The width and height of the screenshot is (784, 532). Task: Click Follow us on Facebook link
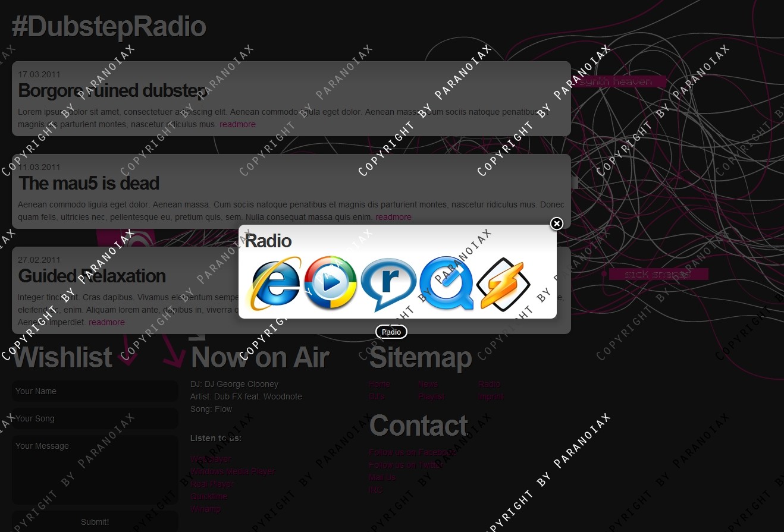coord(412,452)
